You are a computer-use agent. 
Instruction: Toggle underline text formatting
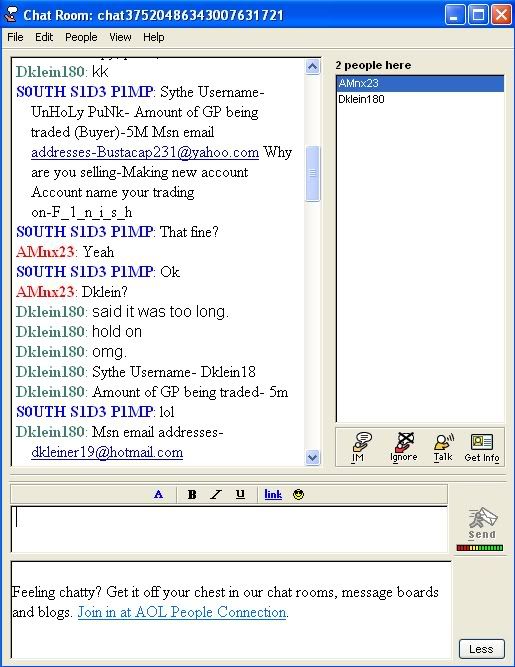coord(240,494)
